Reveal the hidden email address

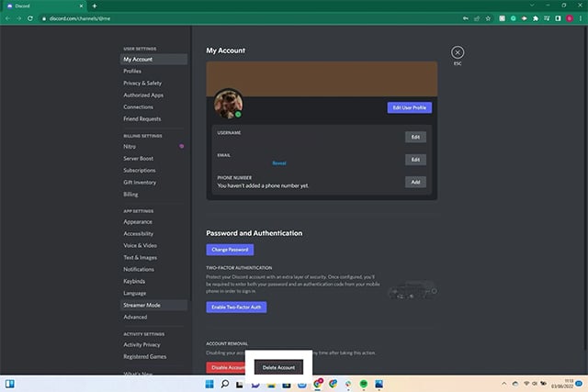click(278, 162)
